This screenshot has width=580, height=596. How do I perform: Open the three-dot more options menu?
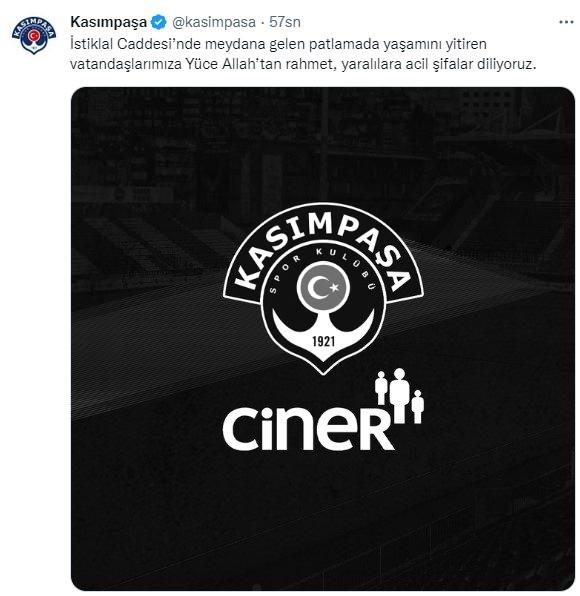click(x=566, y=22)
